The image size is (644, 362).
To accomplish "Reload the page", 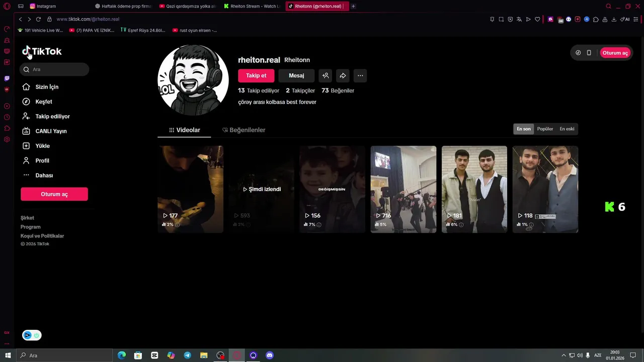I will pos(38,19).
